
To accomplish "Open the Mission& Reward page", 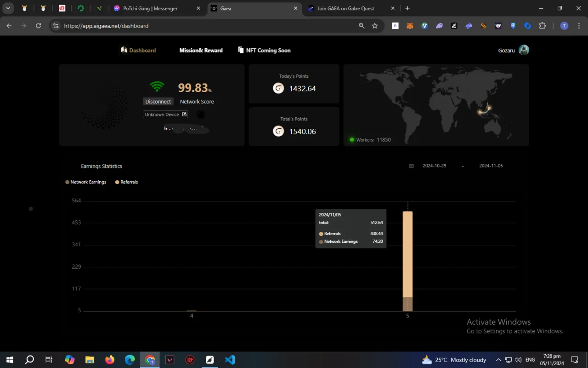I will pyautogui.click(x=201, y=50).
